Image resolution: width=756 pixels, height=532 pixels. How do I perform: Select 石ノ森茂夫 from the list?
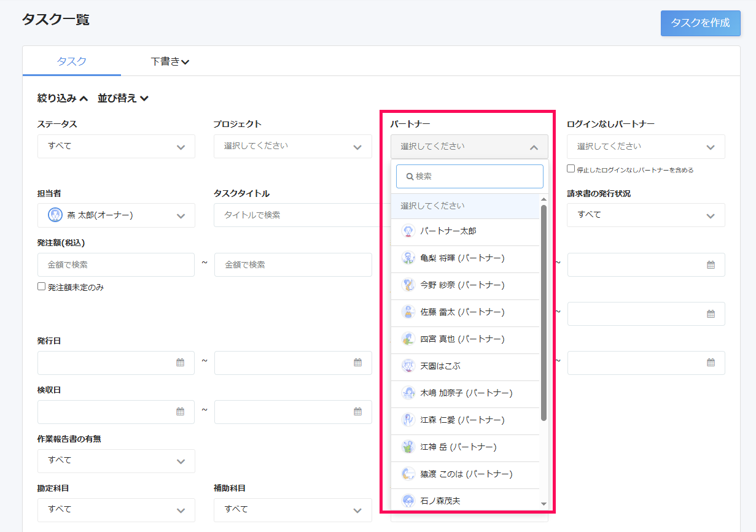465,499
